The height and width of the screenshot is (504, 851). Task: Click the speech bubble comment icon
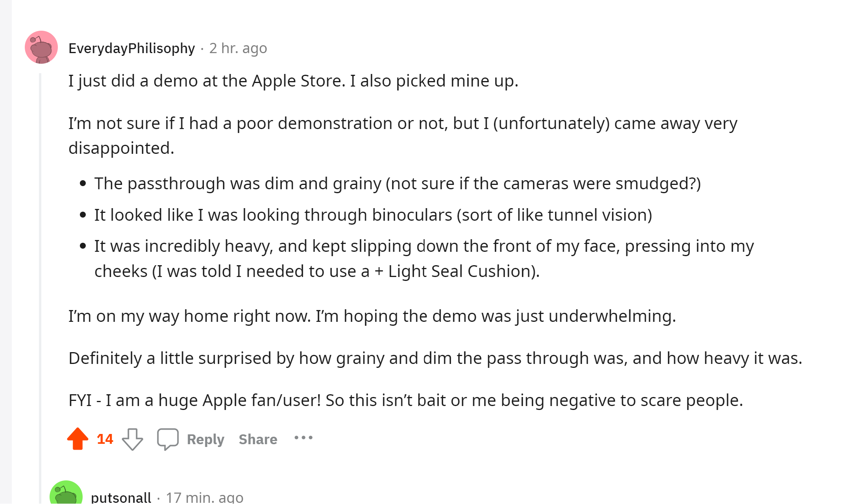click(168, 439)
